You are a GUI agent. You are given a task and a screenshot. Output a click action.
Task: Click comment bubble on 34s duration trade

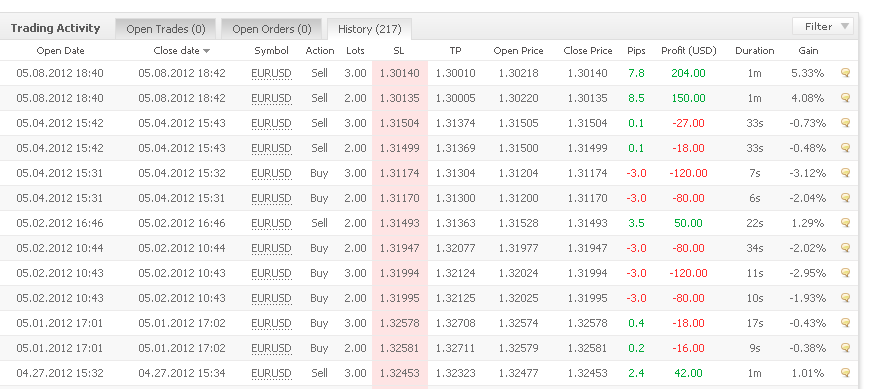pyautogui.click(x=845, y=248)
